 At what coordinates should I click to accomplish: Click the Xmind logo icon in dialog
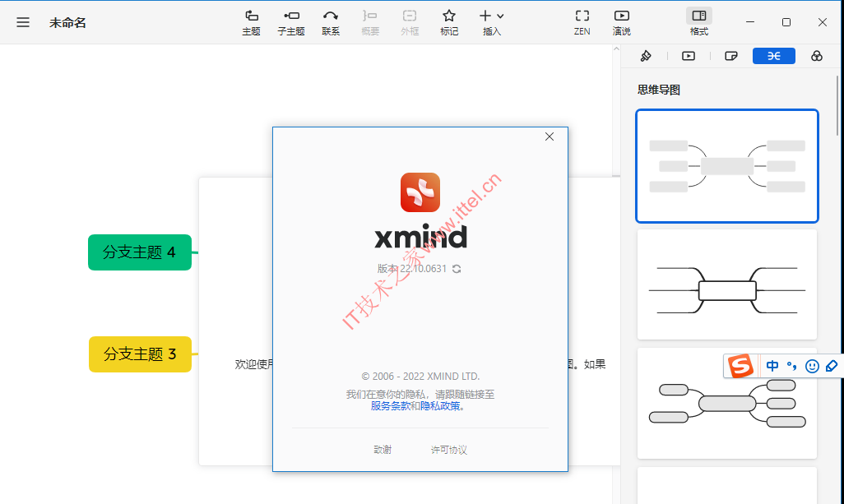[420, 192]
